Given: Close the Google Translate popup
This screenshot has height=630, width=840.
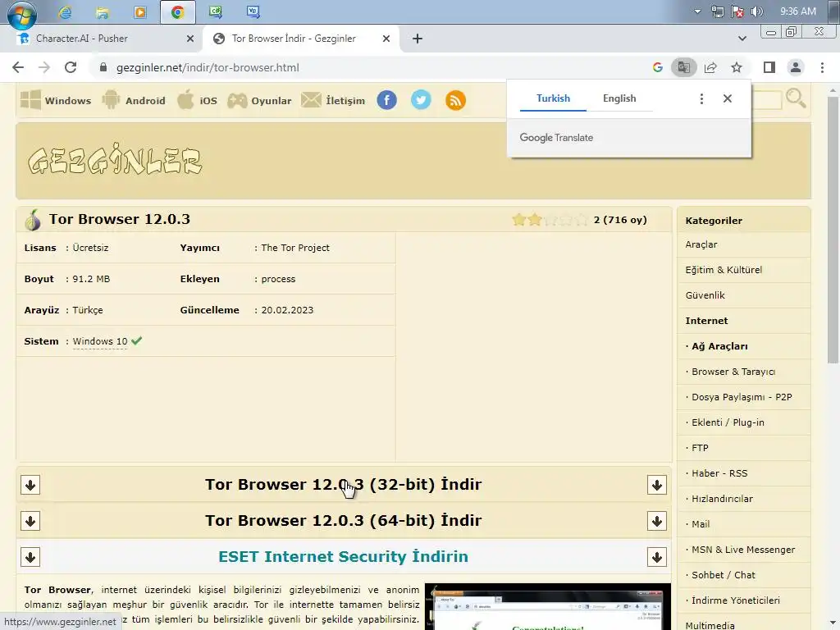Looking at the screenshot, I should 727,98.
